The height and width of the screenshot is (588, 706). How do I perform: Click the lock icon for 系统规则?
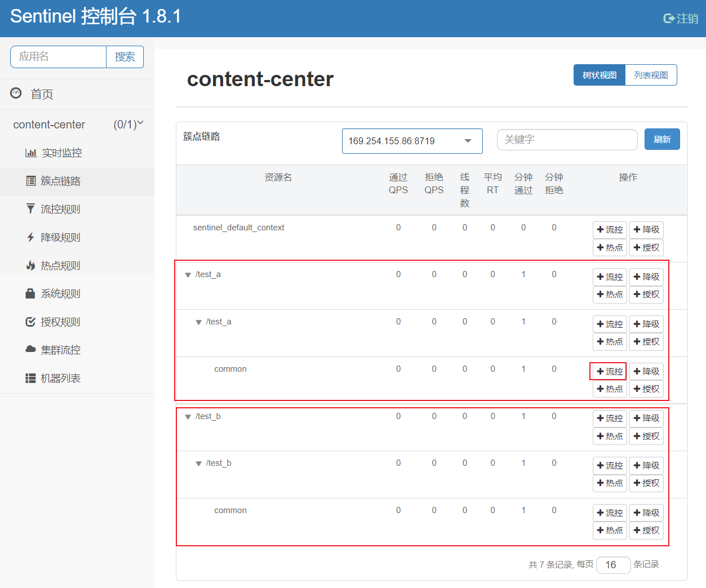click(30, 293)
